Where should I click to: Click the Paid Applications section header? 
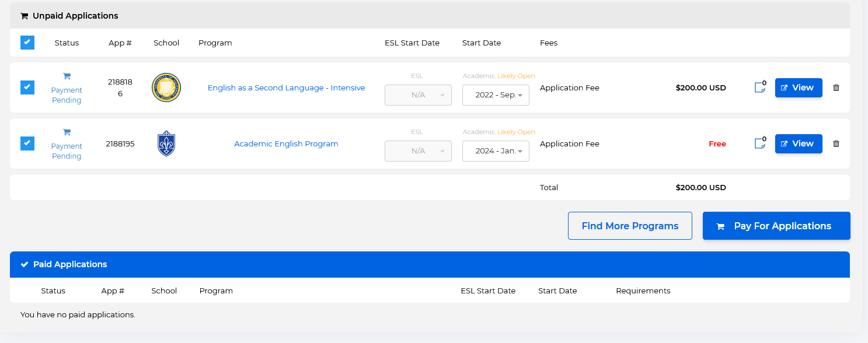[70, 264]
